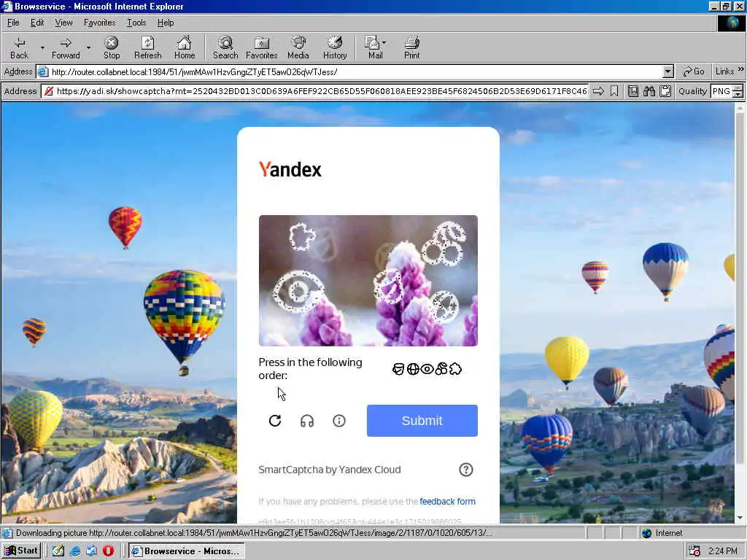
Task: Click the clipboard icon in the Browservice bar
Action: point(665,91)
